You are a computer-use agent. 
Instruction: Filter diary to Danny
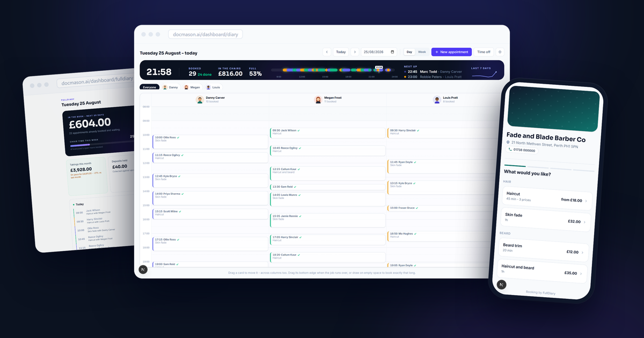click(170, 87)
